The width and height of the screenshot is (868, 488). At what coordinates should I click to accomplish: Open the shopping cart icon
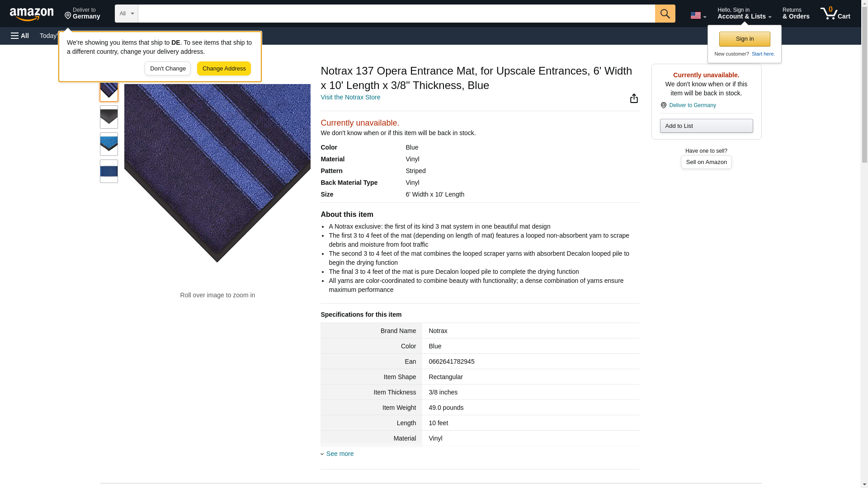(835, 13)
